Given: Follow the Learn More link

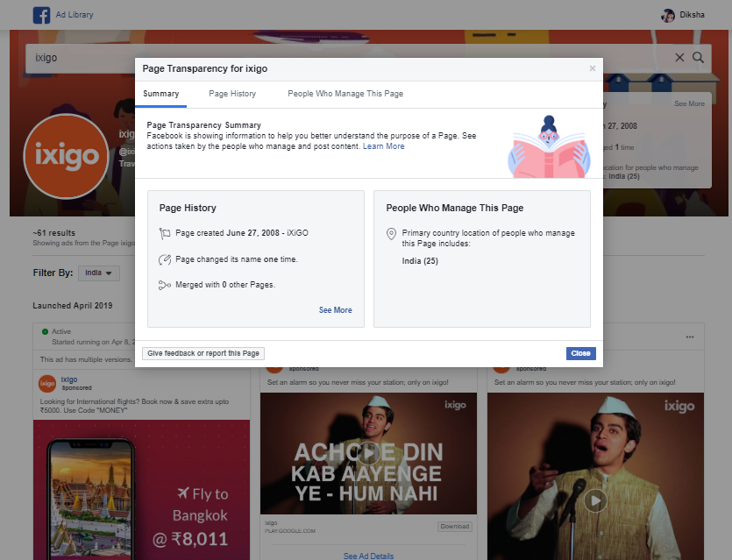Looking at the screenshot, I should coord(384,146).
